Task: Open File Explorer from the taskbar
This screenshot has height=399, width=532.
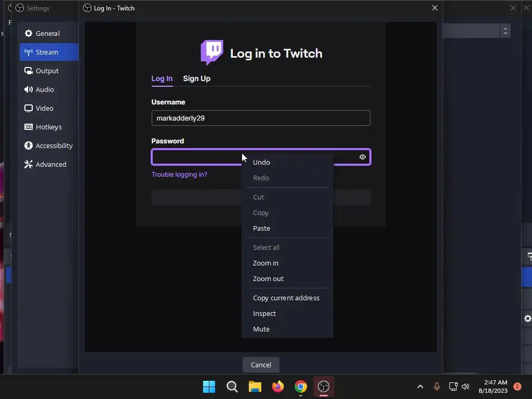Action: tap(255, 387)
